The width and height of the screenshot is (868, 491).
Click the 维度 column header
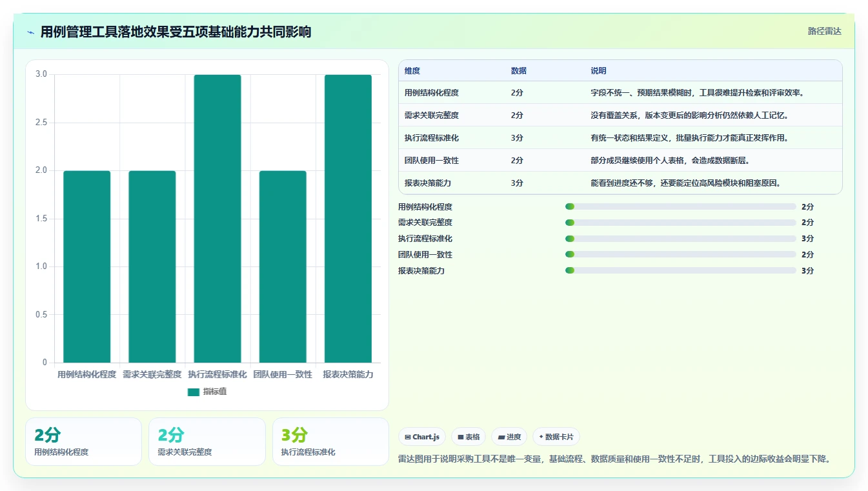pos(412,71)
